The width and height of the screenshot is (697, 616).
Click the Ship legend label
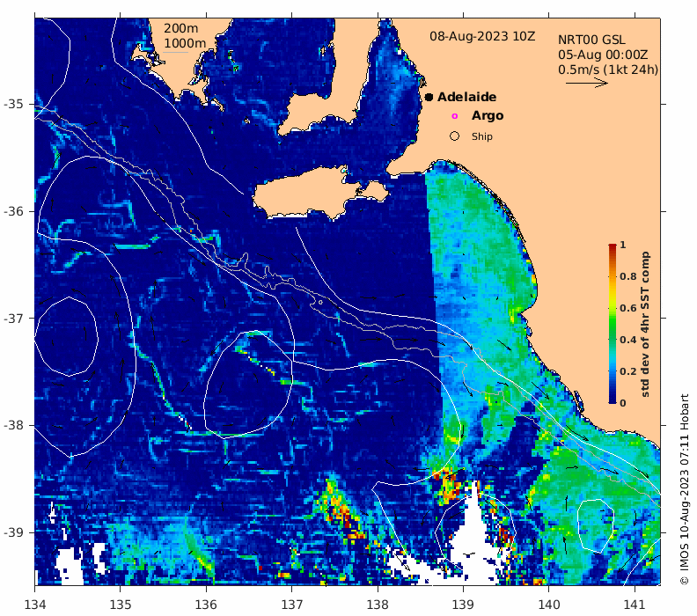point(482,136)
